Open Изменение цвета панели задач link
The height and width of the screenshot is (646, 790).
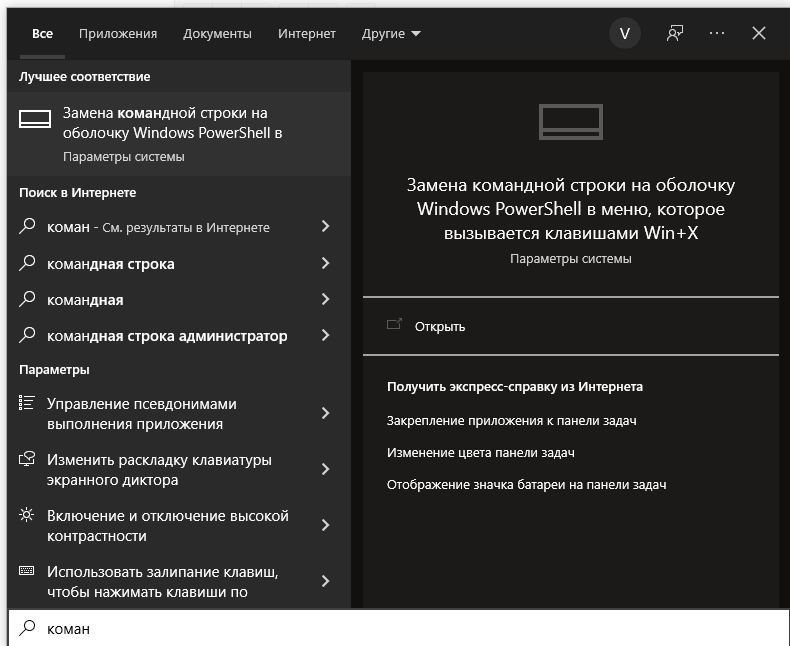click(x=481, y=453)
